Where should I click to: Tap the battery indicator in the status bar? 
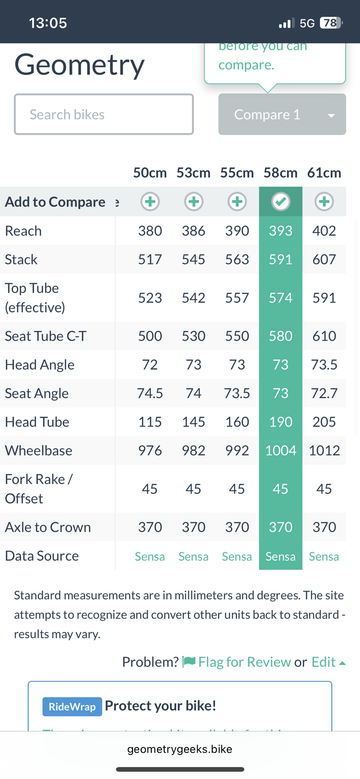[331, 23]
